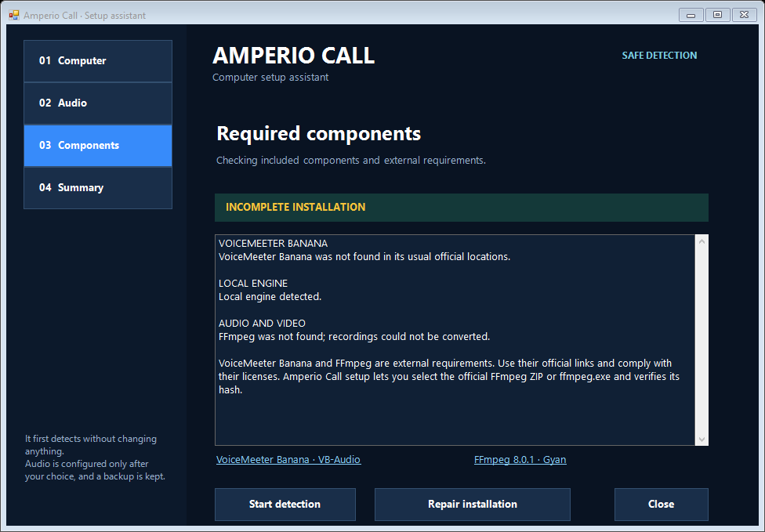The height and width of the screenshot is (532, 765).
Task: Click the scrollbar up arrow in results box
Action: coord(702,241)
